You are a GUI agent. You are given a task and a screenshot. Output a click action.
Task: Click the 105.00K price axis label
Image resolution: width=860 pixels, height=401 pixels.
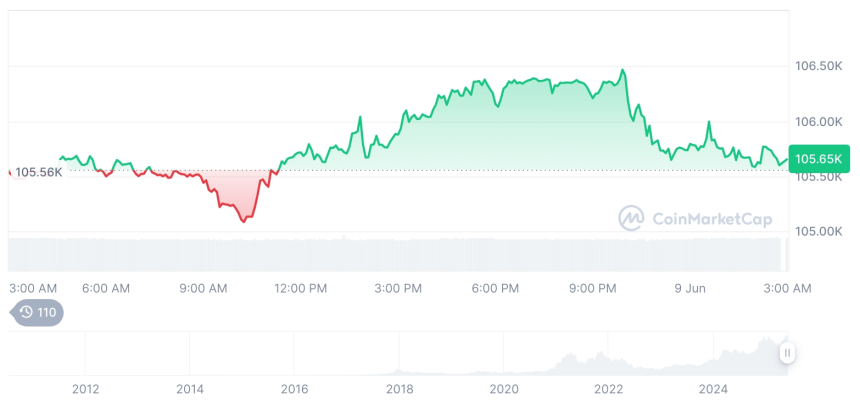[x=819, y=232]
